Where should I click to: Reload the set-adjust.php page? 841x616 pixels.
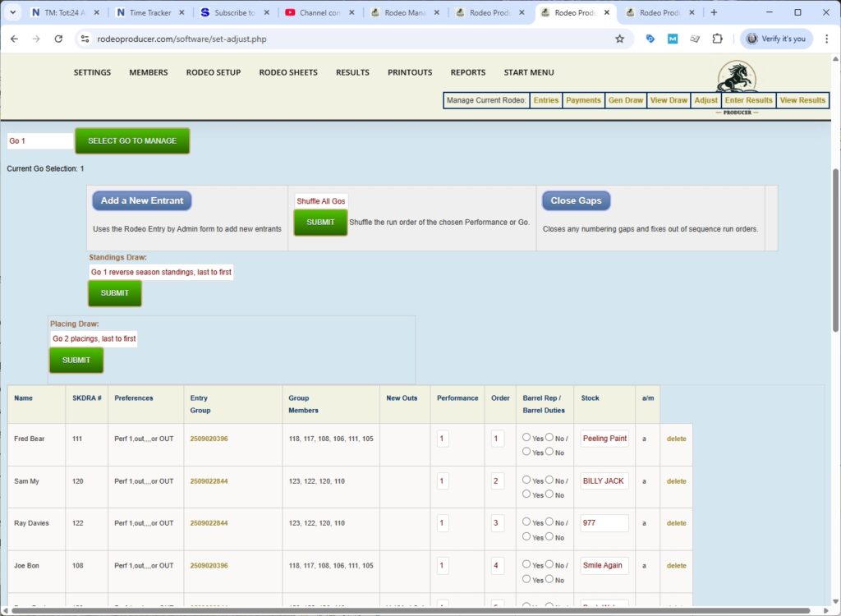click(x=57, y=39)
